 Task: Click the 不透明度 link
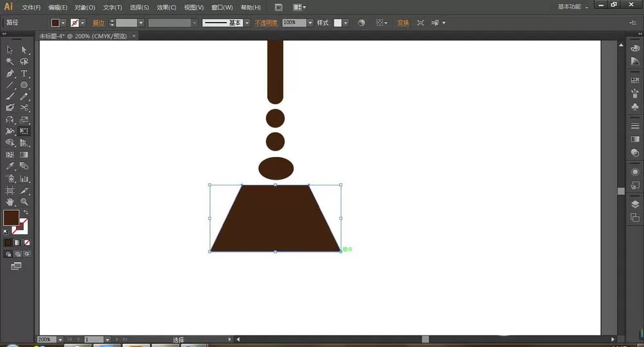pyautogui.click(x=266, y=23)
